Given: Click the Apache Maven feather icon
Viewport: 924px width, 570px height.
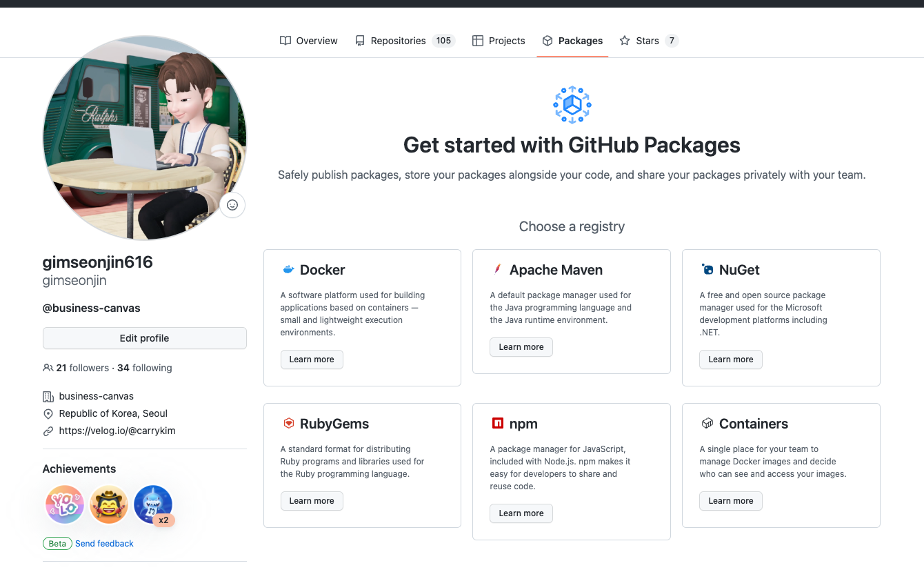Looking at the screenshot, I should (x=496, y=270).
